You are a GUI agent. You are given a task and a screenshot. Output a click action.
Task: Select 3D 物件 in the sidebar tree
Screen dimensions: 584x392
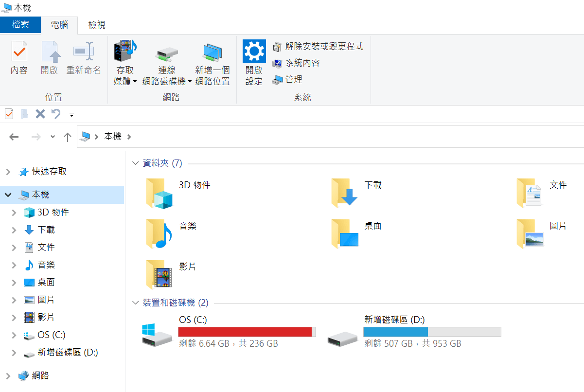point(53,212)
